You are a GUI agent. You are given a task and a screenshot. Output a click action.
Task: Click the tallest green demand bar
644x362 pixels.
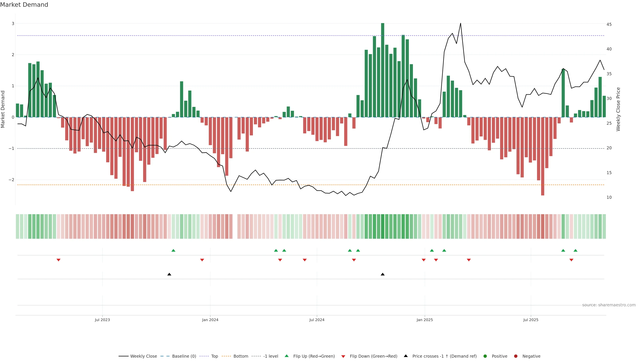[383, 70]
